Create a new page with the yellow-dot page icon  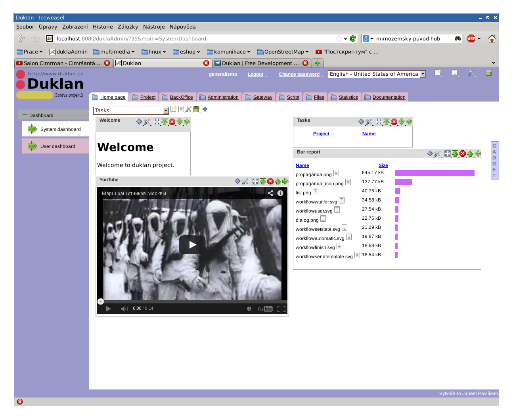(173, 109)
